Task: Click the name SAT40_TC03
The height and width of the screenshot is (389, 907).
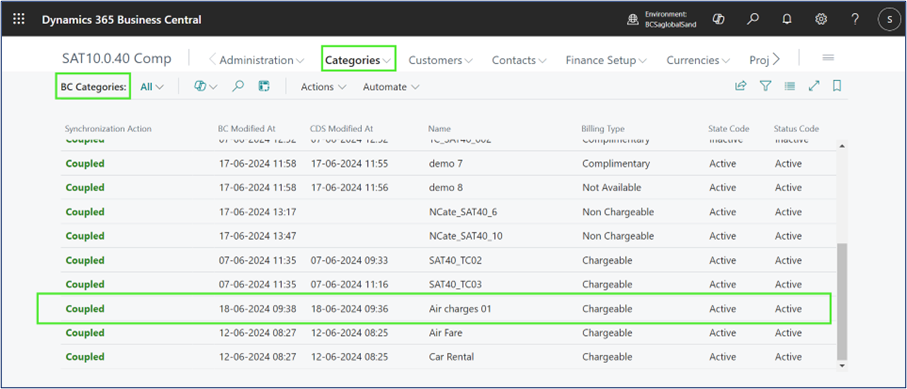Action: [455, 285]
